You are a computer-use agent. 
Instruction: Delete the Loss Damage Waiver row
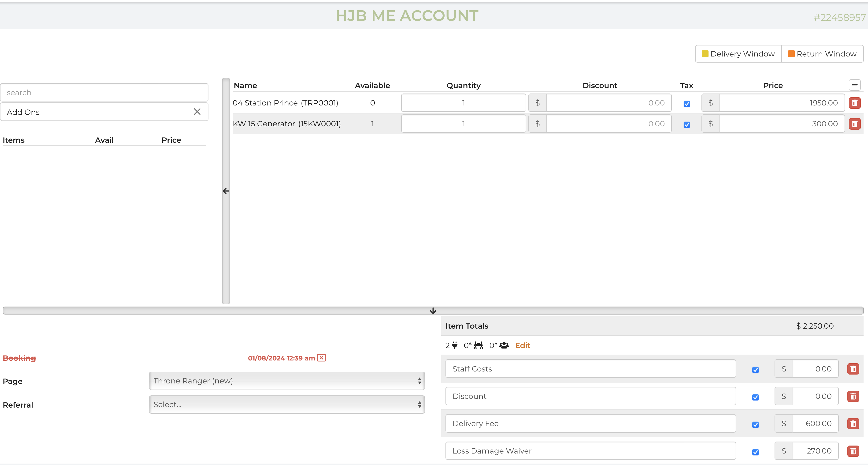click(853, 451)
